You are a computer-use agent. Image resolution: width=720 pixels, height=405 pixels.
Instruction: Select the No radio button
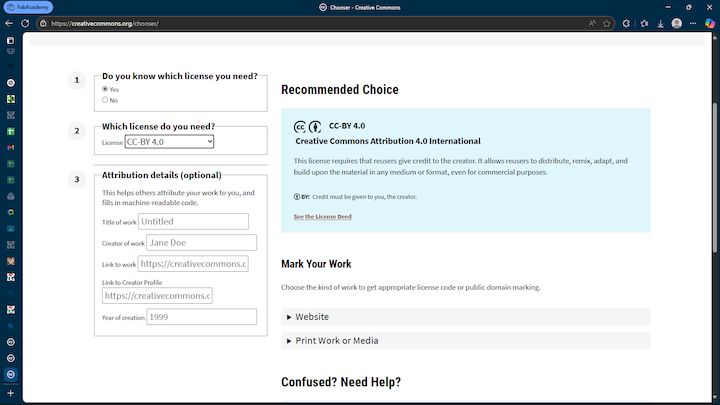click(105, 100)
